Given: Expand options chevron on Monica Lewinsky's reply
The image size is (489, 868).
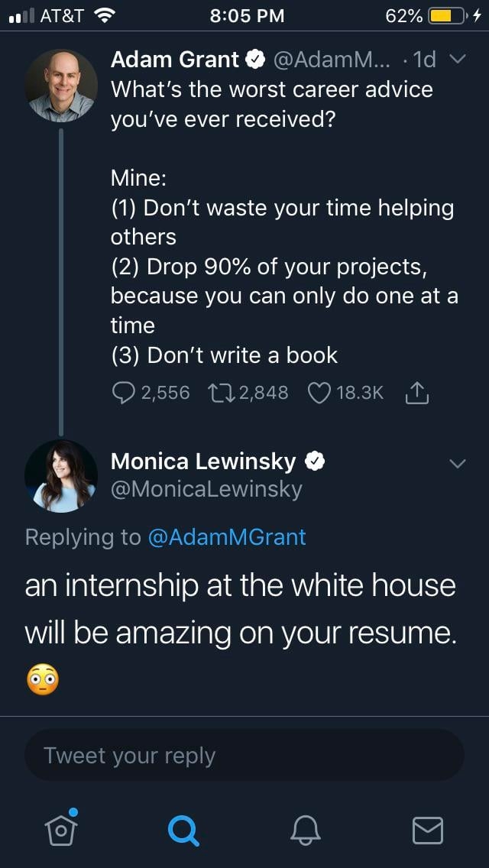Looking at the screenshot, I should (458, 464).
